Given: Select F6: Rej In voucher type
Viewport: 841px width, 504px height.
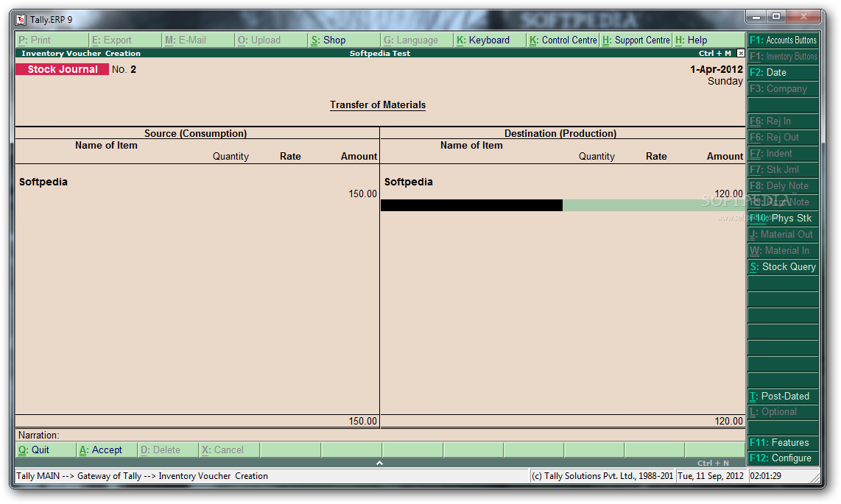Looking at the screenshot, I should coord(783,121).
